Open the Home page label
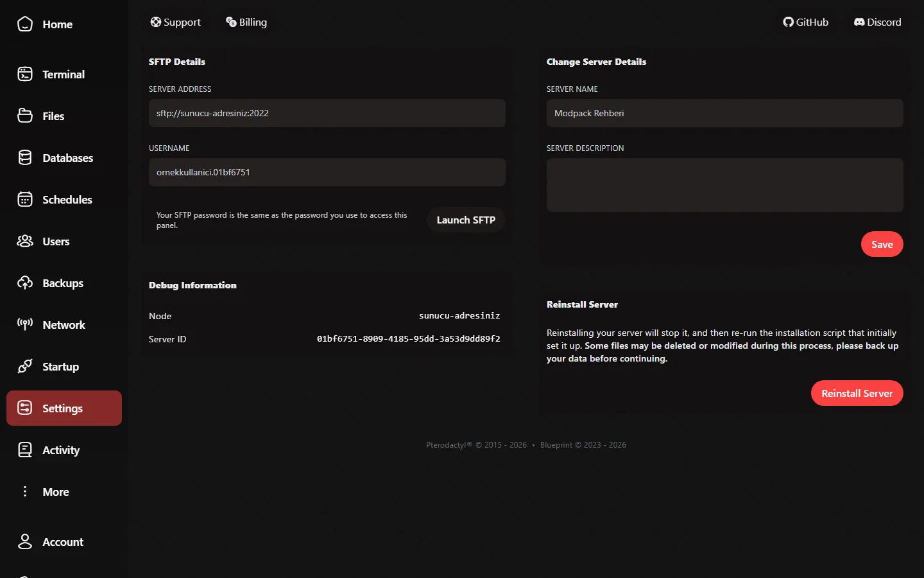 point(57,24)
